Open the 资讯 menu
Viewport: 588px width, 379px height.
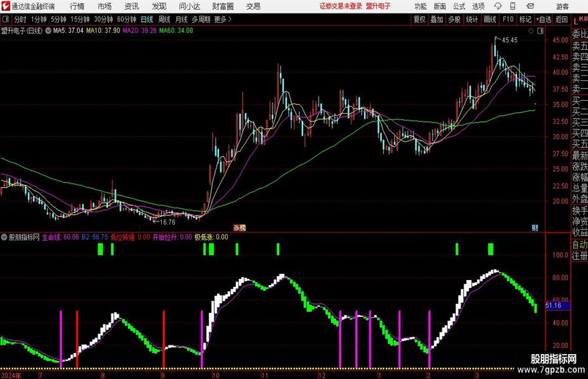click(x=132, y=6)
